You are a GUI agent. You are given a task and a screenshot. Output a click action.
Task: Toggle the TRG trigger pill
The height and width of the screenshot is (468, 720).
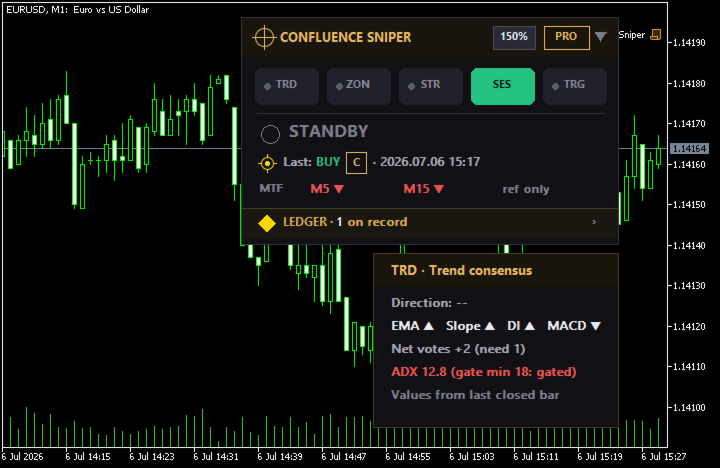(x=575, y=86)
